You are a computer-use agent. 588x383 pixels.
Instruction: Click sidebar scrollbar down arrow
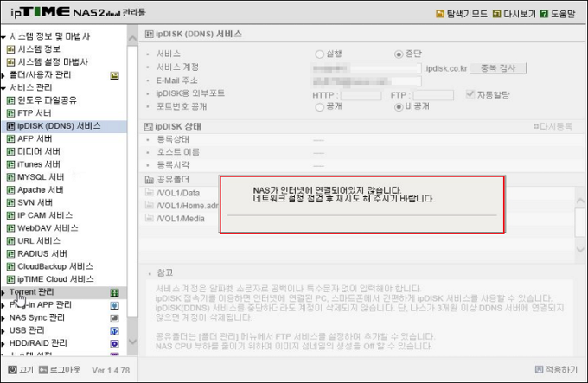click(132, 342)
